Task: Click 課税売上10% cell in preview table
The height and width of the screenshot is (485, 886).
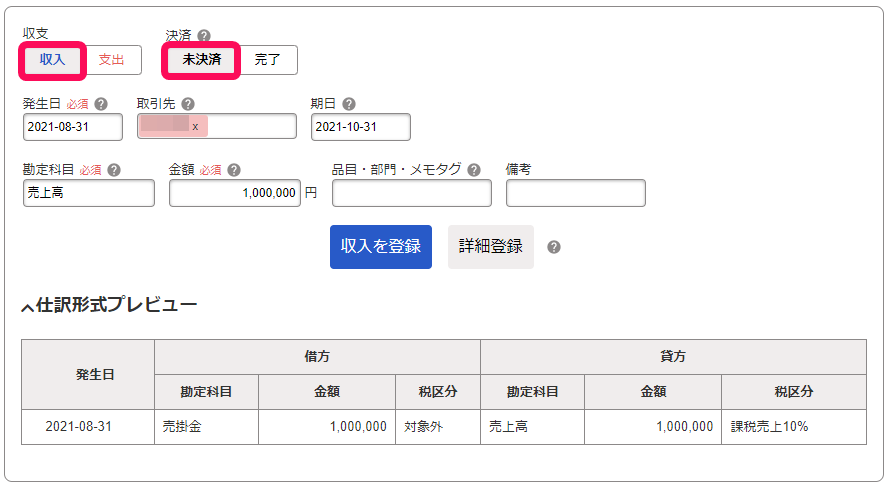Action: [x=794, y=427]
